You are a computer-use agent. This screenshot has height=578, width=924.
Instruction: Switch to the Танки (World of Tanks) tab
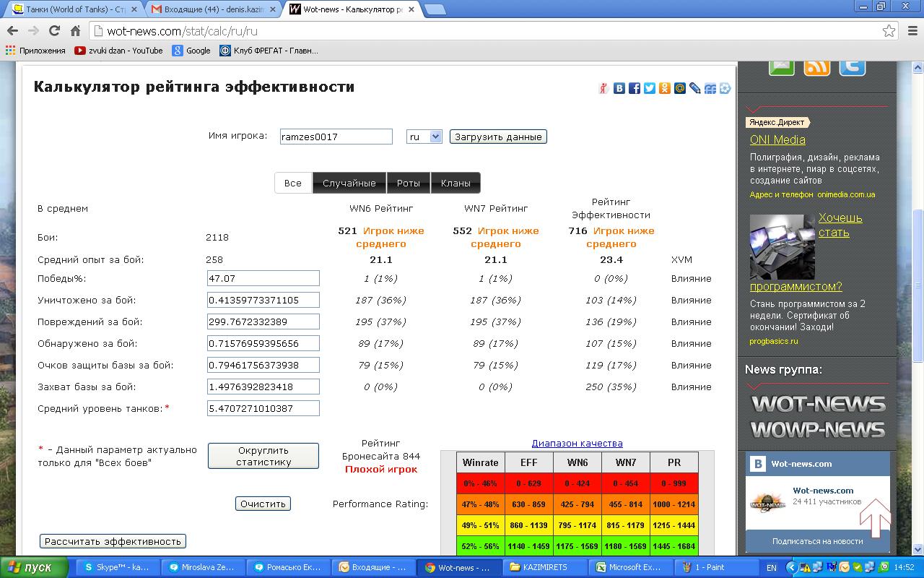[74, 9]
